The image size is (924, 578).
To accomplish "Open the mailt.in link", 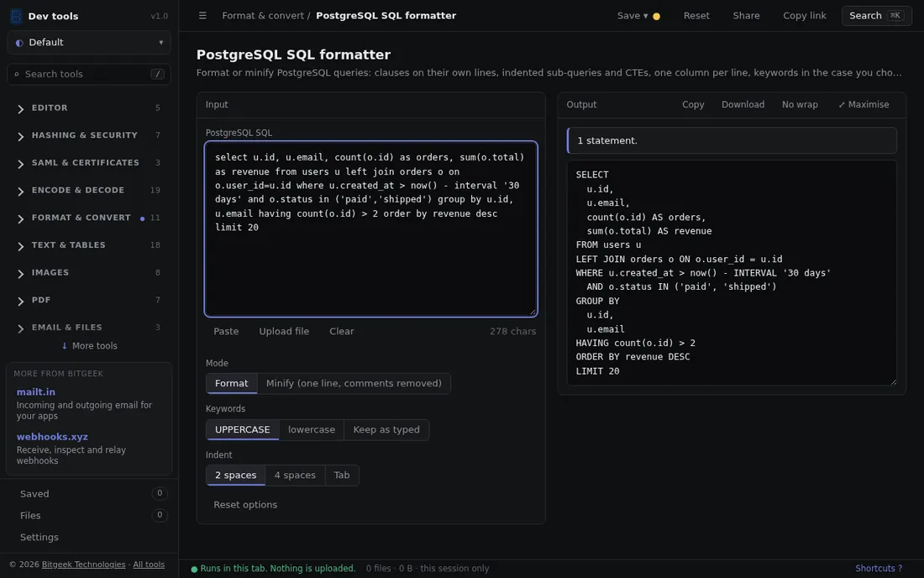I will point(36,391).
